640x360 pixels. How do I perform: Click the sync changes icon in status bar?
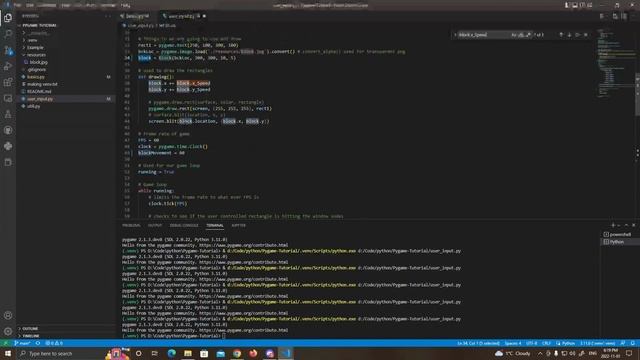coord(38,343)
